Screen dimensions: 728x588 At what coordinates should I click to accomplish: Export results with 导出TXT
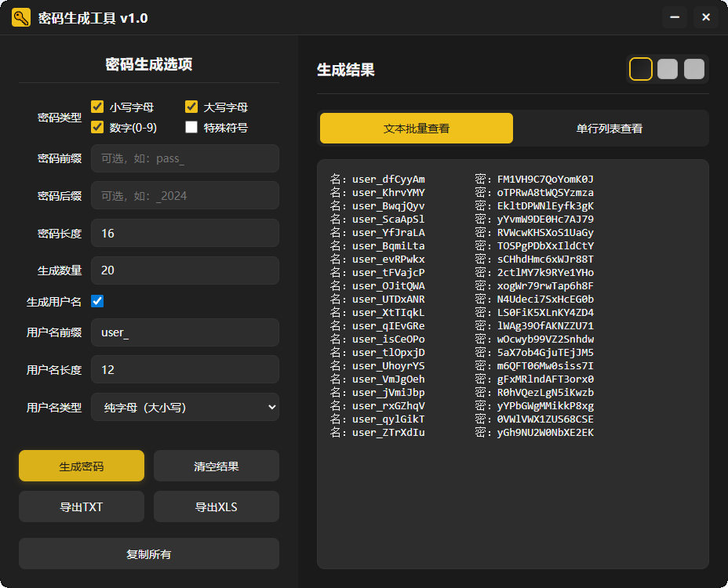82,506
